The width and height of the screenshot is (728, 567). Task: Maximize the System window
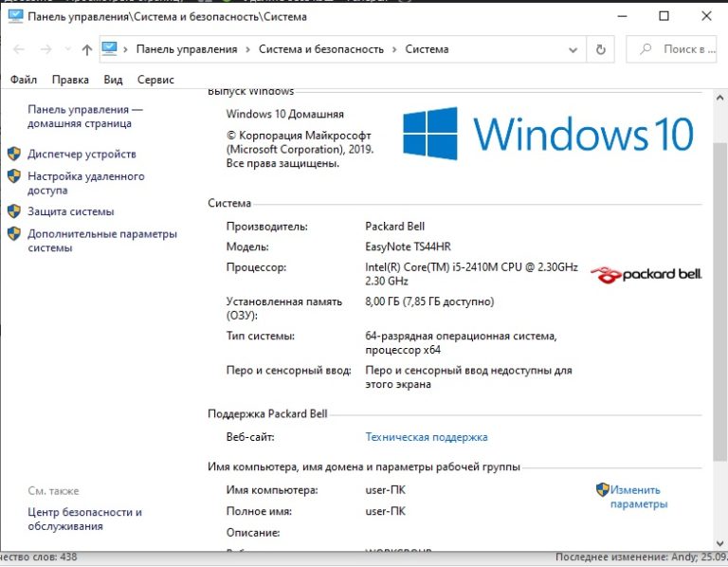[664, 16]
